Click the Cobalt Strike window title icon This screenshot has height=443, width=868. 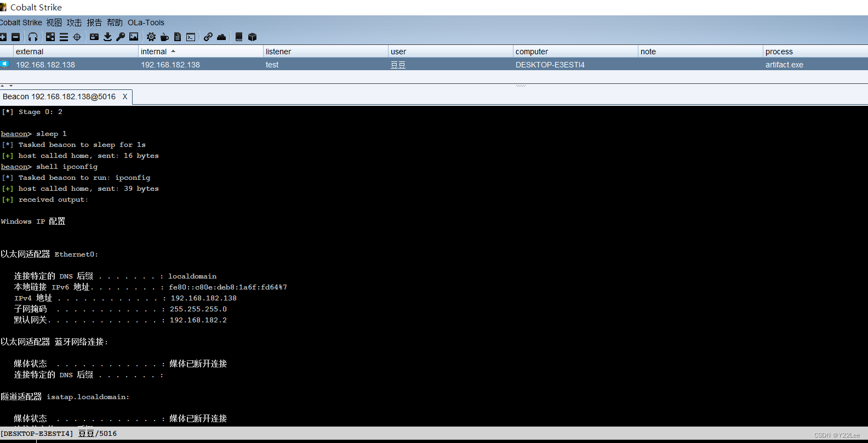[3, 7]
